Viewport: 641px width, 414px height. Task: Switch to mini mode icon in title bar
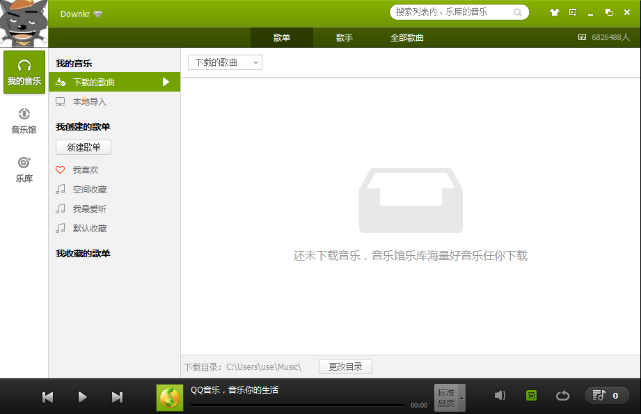(572, 12)
